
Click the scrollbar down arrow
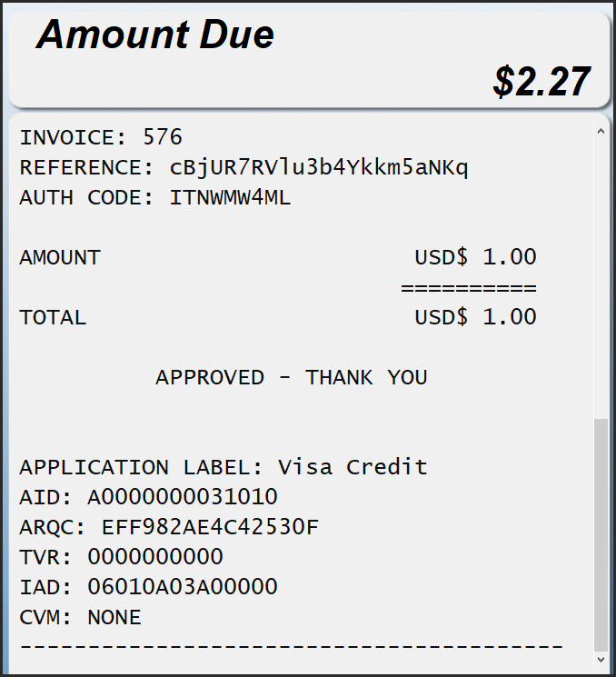pyautogui.click(x=600, y=658)
